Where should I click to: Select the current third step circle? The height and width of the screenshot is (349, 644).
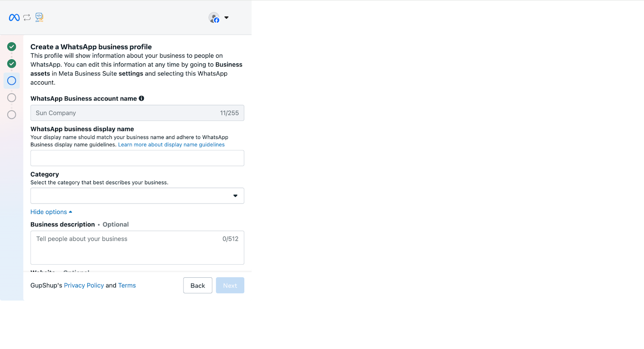click(x=12, y=81)
